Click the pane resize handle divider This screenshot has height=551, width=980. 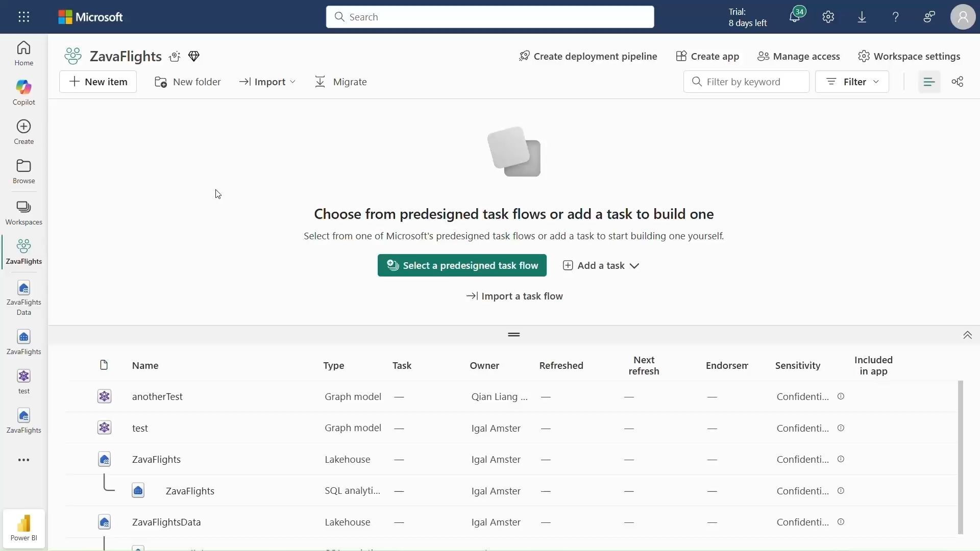point(513,335)
